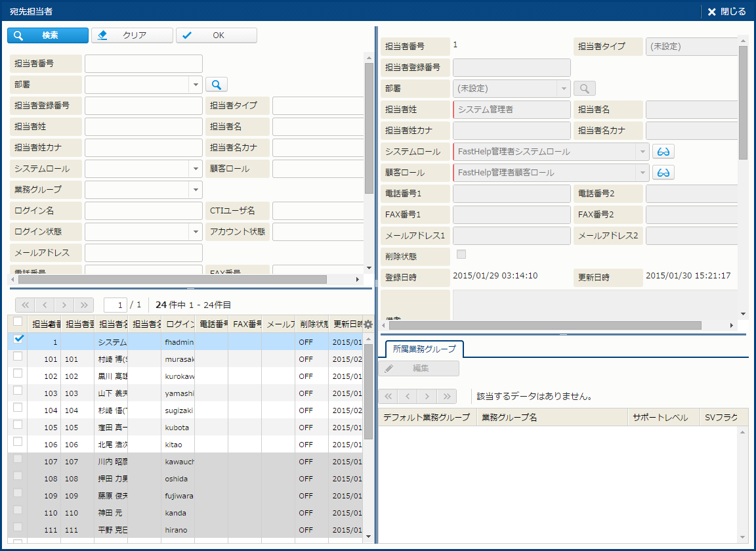The height and width of the screenshot is (551, 756).
Task: Tick the checkbox for row 101 murasaki
Action: 18,356
